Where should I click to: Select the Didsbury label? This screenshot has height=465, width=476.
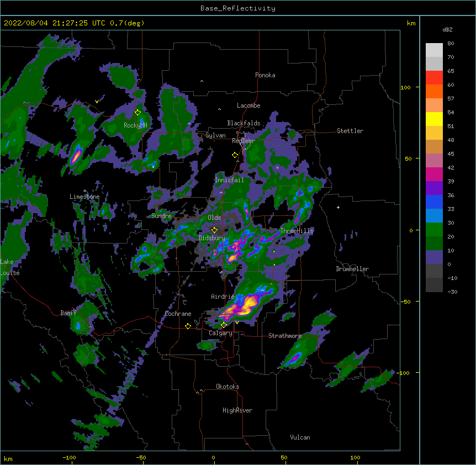pos(212,238)
